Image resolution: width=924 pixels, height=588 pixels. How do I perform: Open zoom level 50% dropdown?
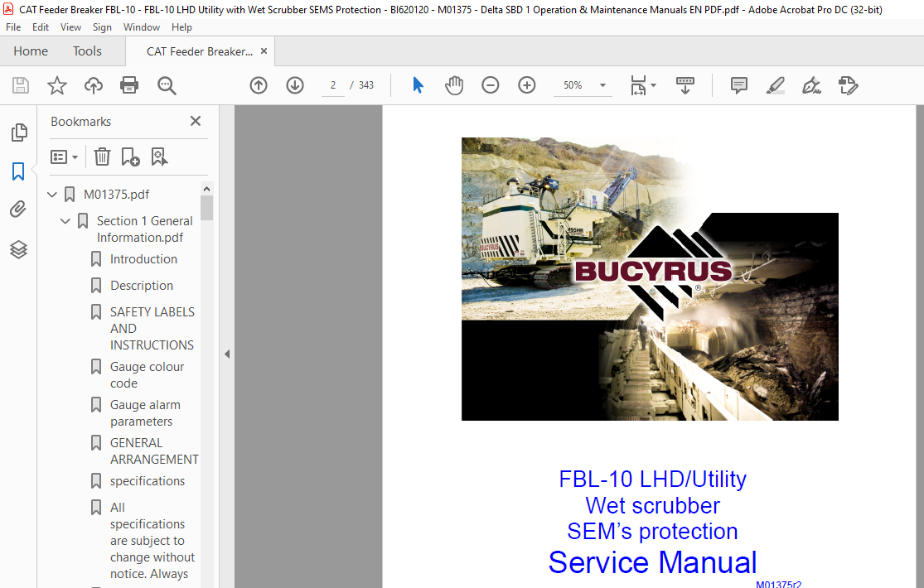click(602, 85)
